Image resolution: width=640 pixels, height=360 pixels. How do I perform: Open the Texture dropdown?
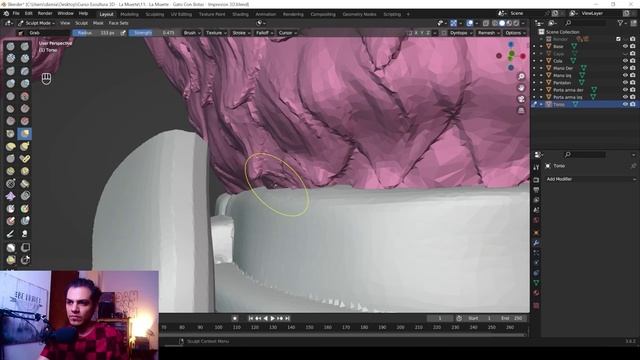216,33
